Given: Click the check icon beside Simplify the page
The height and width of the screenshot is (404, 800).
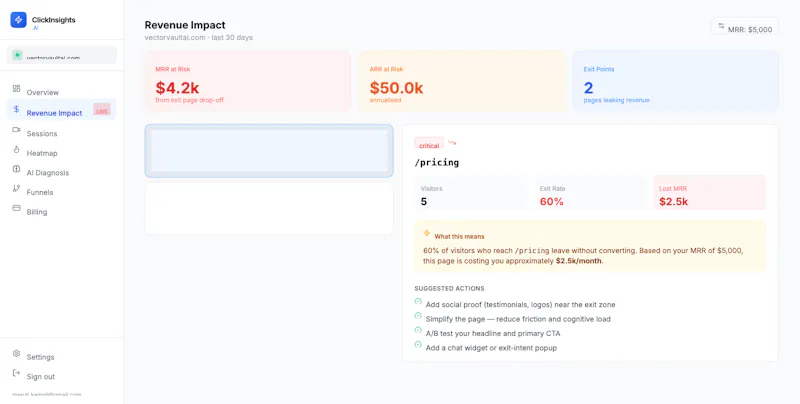Looking at the screenshot, I should click(x=418, y=316).
